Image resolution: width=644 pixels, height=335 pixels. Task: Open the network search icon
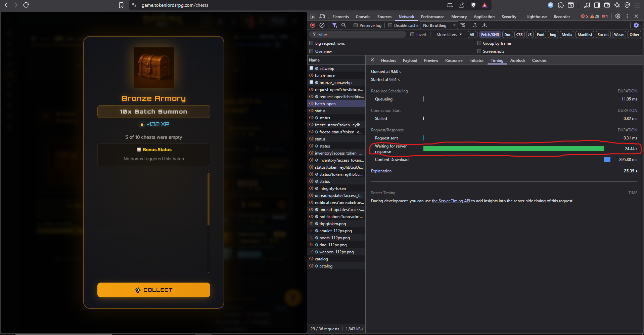click(343, 25)
